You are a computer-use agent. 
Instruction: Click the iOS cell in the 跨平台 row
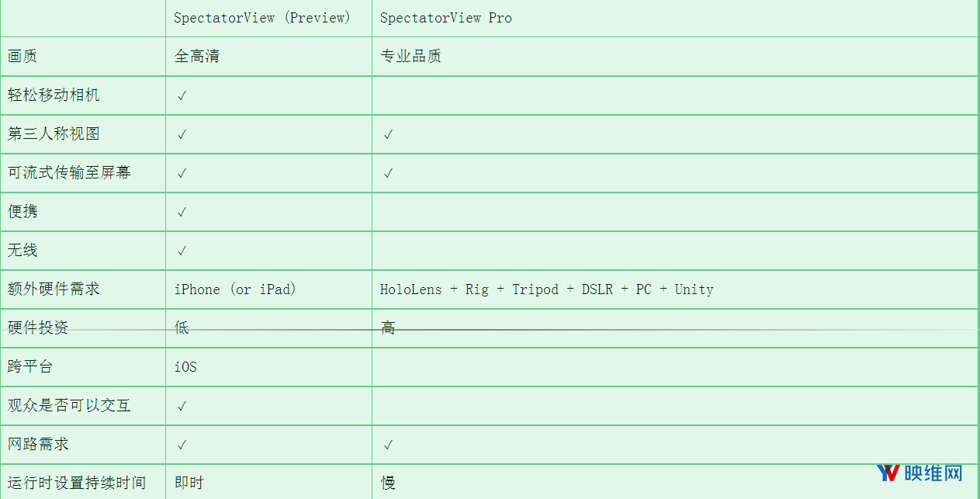coord(185,367)
